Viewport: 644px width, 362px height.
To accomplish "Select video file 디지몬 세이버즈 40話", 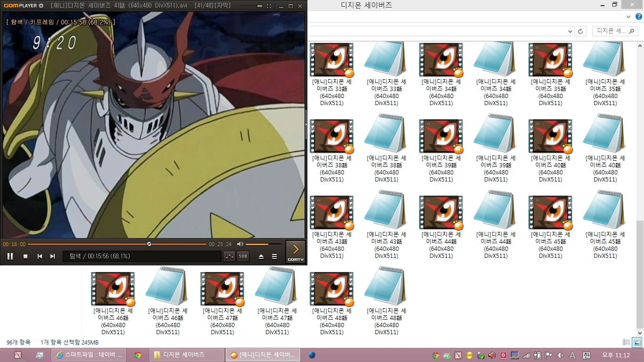I will (551, 151).
